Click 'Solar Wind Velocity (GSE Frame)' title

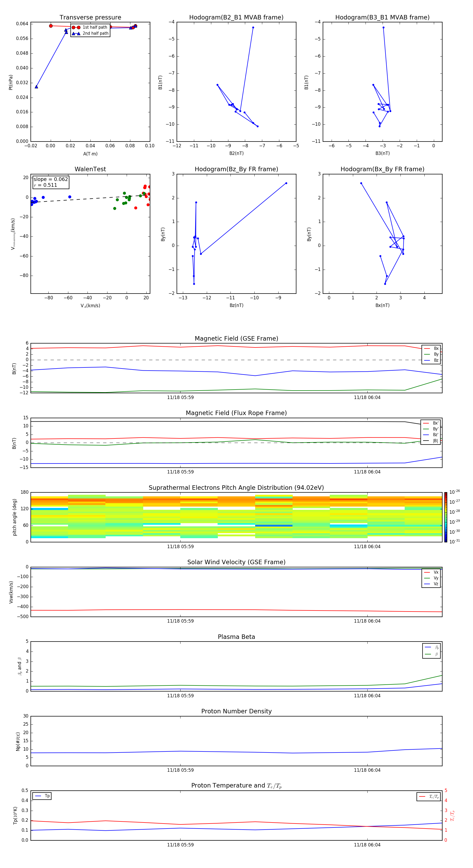(x=236, y=562)
